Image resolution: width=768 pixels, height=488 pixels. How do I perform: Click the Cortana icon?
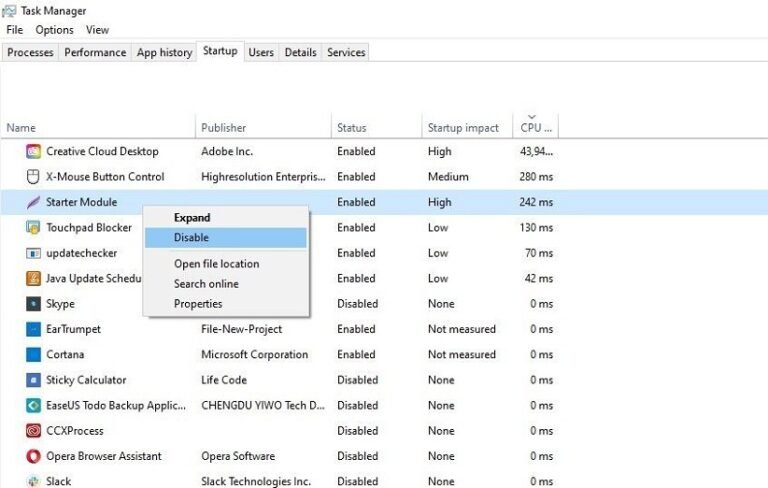(33, 355)
